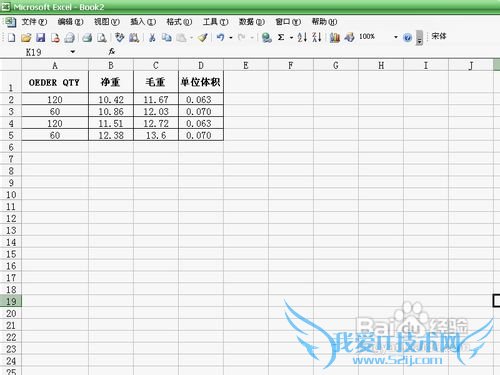Viewport: 500px width, 375px height.
Task: Select cell with value 12.38
Action: (111, 135)
